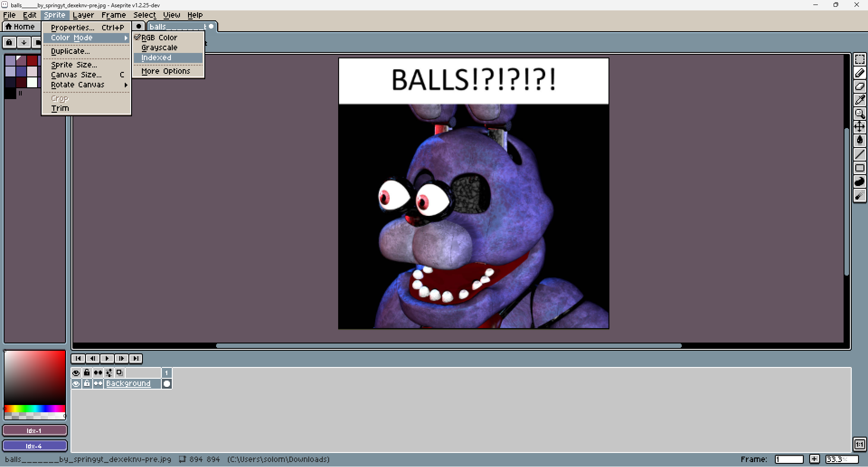
Task: Select the Background layer name
Action: click(132, 384)
